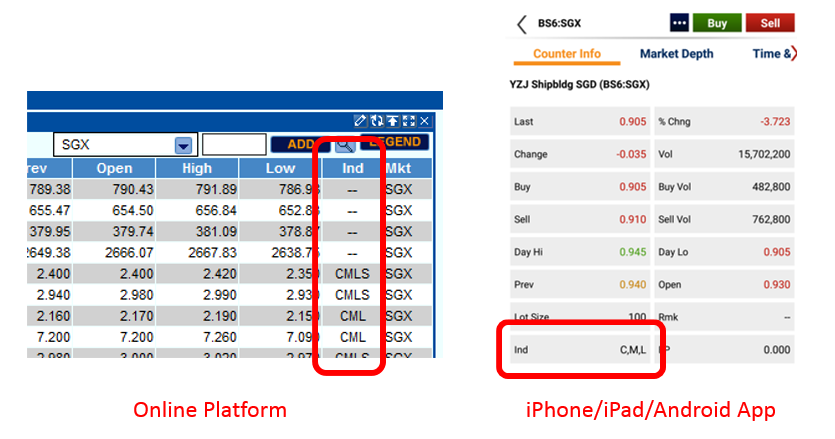Viewport: 835px width, 439px height.
Task: Tap the Buy Vol value 482,800
Action: tap(771, 187)
